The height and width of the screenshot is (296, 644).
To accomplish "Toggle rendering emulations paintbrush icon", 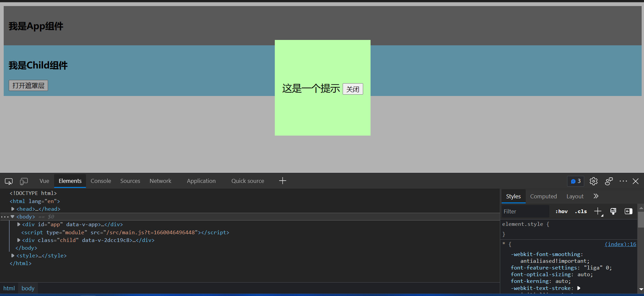I will pos(613,211).
